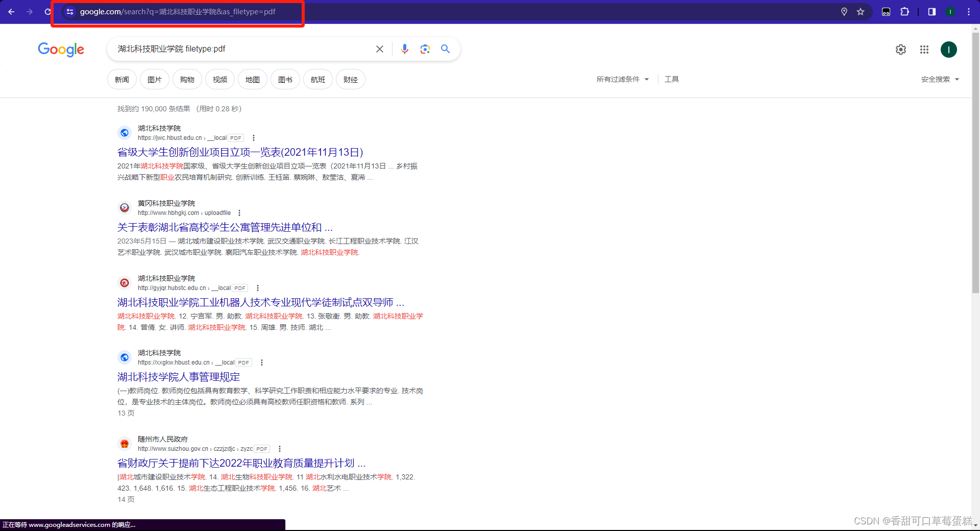Search by image with Google Lens icon
Image resolution: width=980 pixels, height=531 pixels.
(425, 49)
